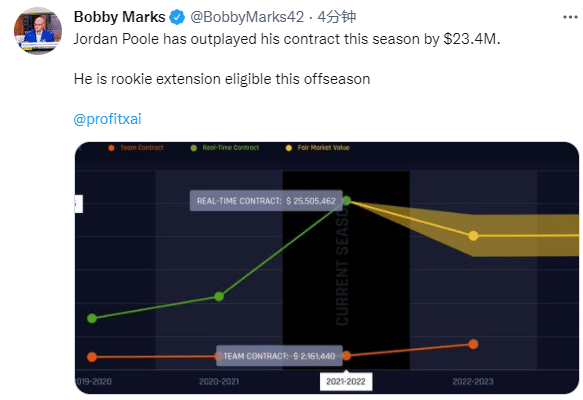Click the Bobby Marks display name
The height and width of the screenshot is (400, 583).
pyautogui.click(x=119, y=17)
